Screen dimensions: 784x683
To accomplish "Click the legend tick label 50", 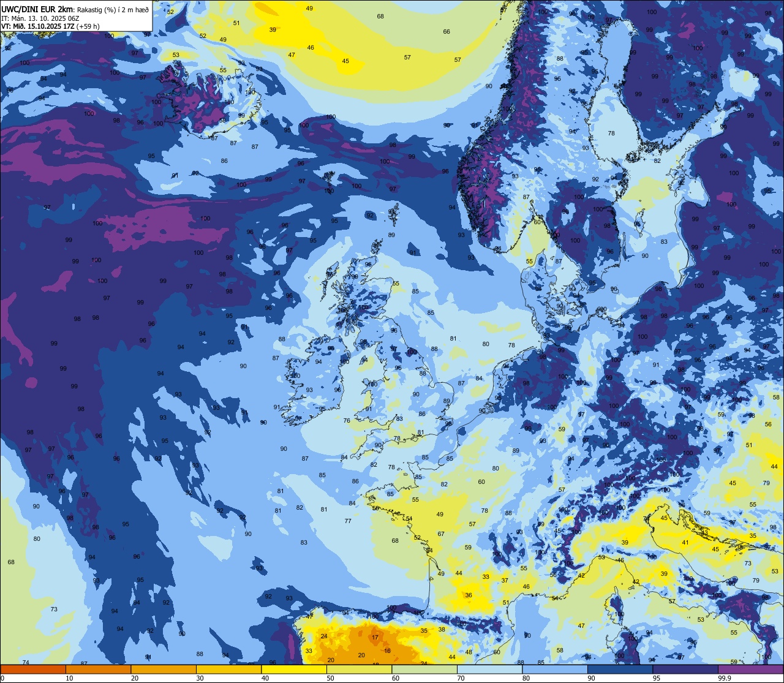I will [330, 678].
